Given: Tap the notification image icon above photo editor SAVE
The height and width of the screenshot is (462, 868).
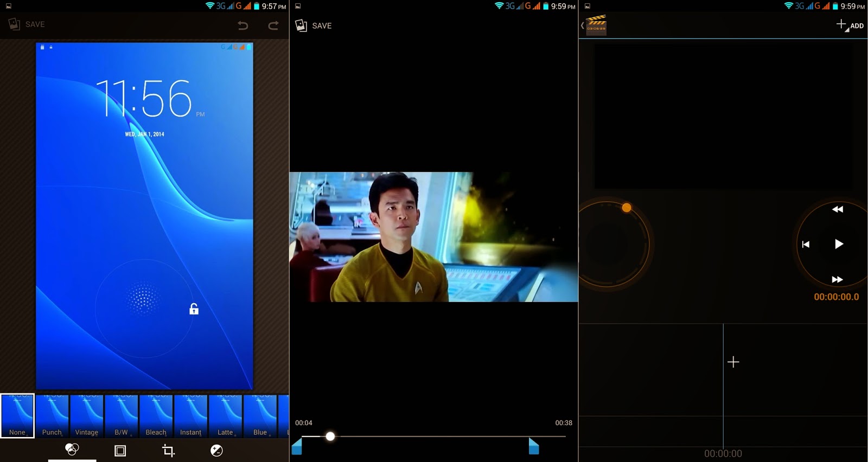Looking at the screenshot, I should [9, 6].
